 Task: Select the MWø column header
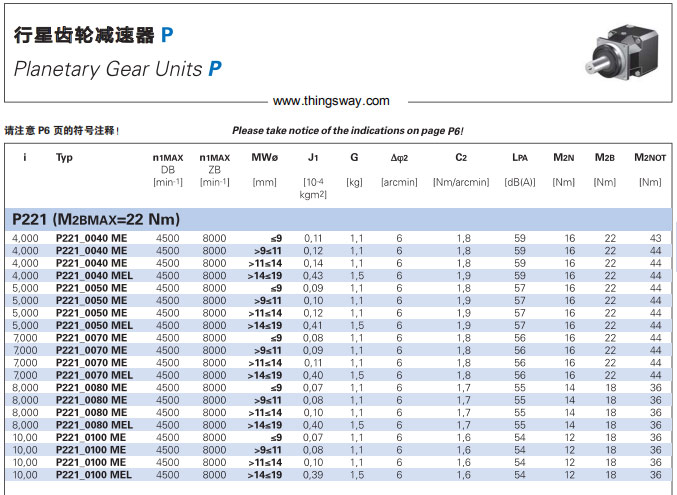point(264,157)
